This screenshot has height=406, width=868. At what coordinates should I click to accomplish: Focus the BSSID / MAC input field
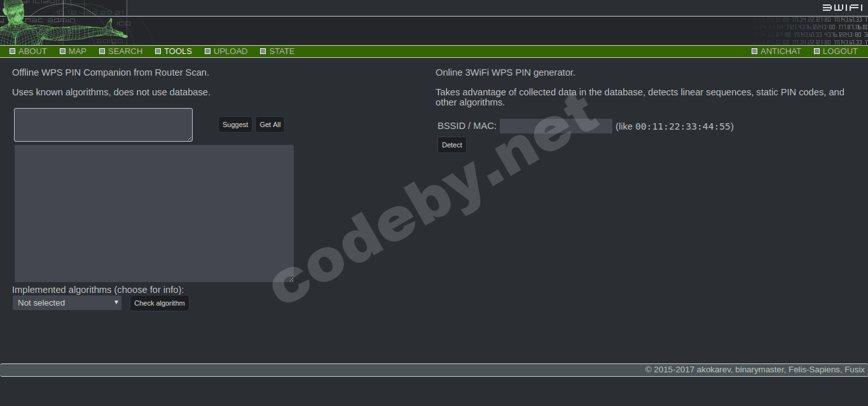pos(556,126)
